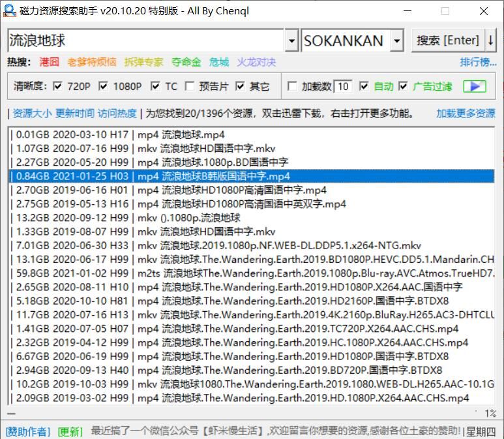Open the 排行榜 ranking link
The image size is (504, 439).
[478, 62]
